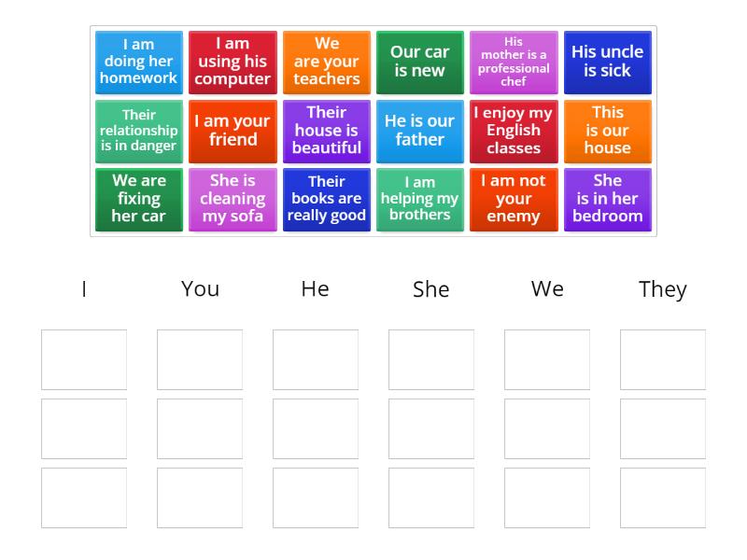Click the top empty box under "You"
Viewport: 747px width, 560px height.
(x=200, y=359)
